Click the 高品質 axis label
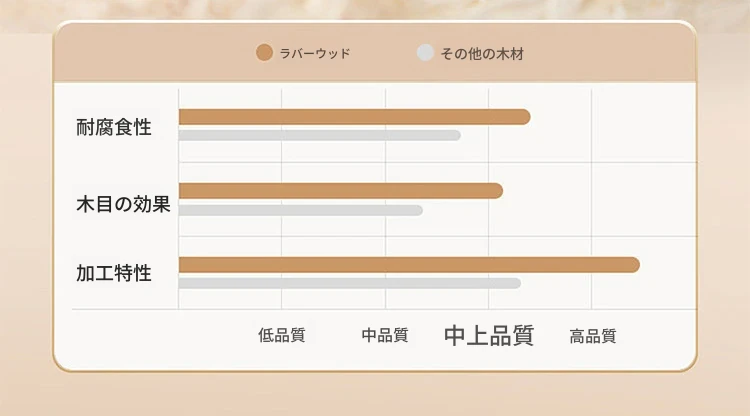 pos(593,336)
